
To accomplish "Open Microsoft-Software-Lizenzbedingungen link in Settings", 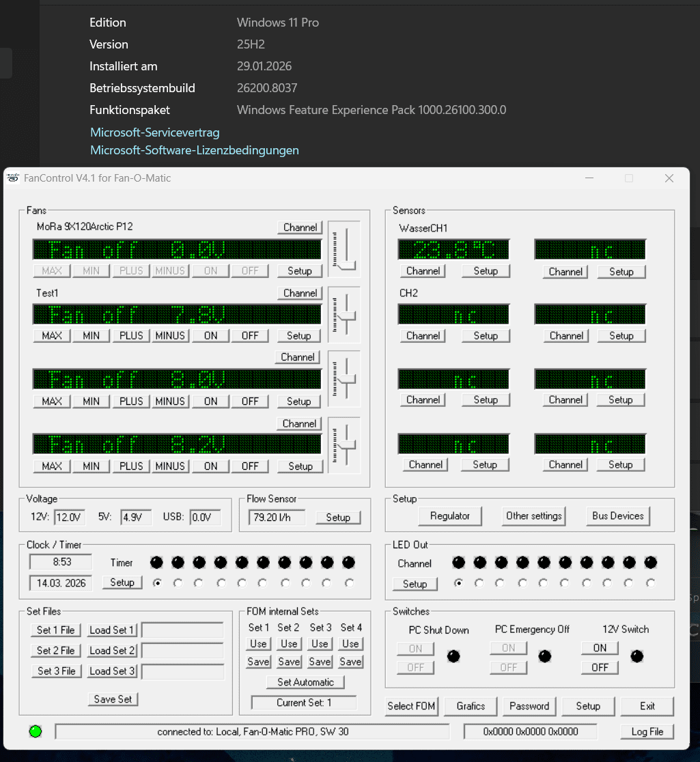I will tap(195, 150).
